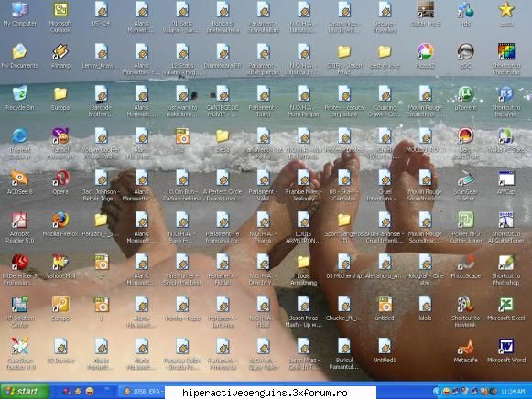Select the N.O.H.A. - More Pepper file

[x=303, y=102]
